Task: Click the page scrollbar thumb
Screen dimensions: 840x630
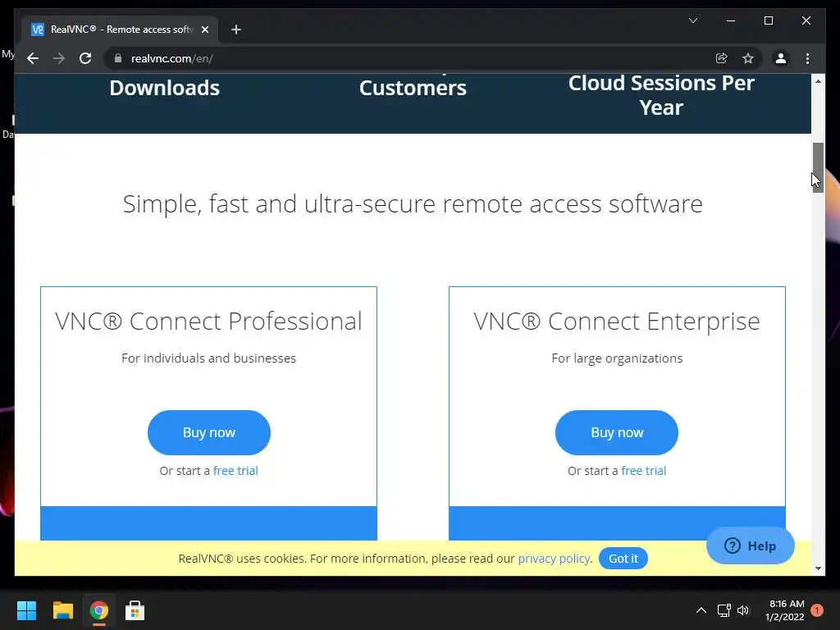Action: 818,167
